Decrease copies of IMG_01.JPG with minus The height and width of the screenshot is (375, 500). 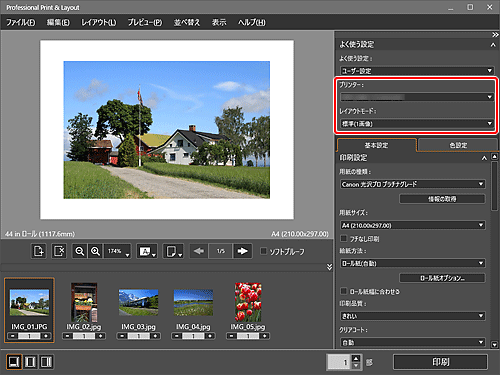[x=13, y=336]
